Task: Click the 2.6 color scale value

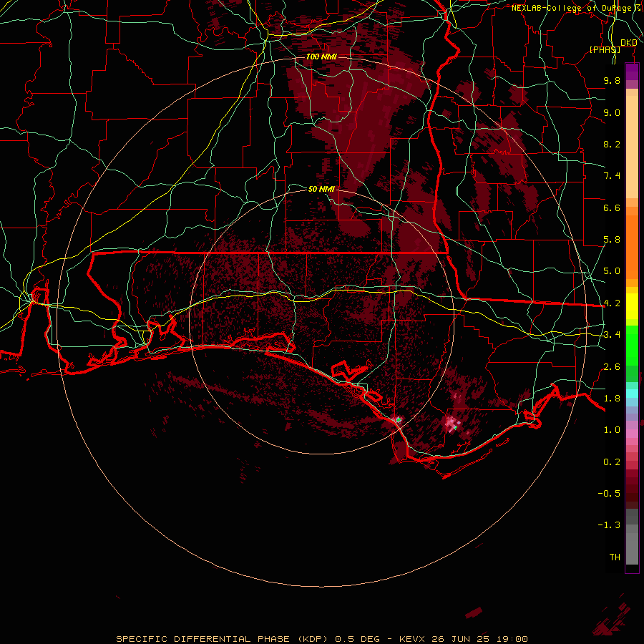Action: [x=612, y=367]
